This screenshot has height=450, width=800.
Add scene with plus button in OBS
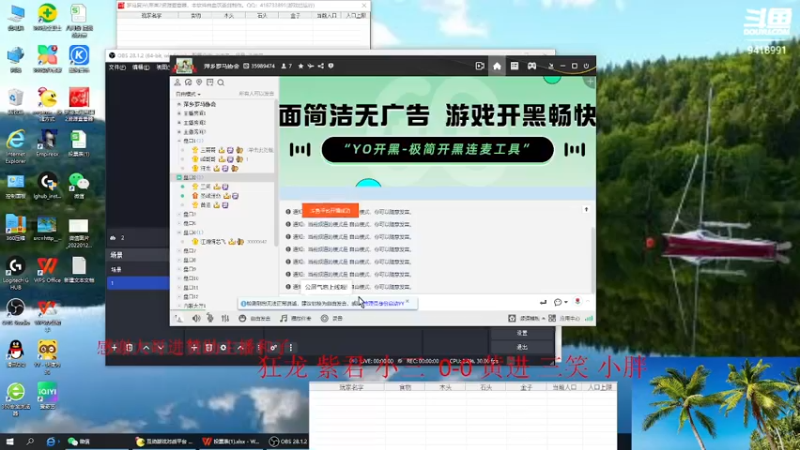pyautogui.click(x=114, y=347)
